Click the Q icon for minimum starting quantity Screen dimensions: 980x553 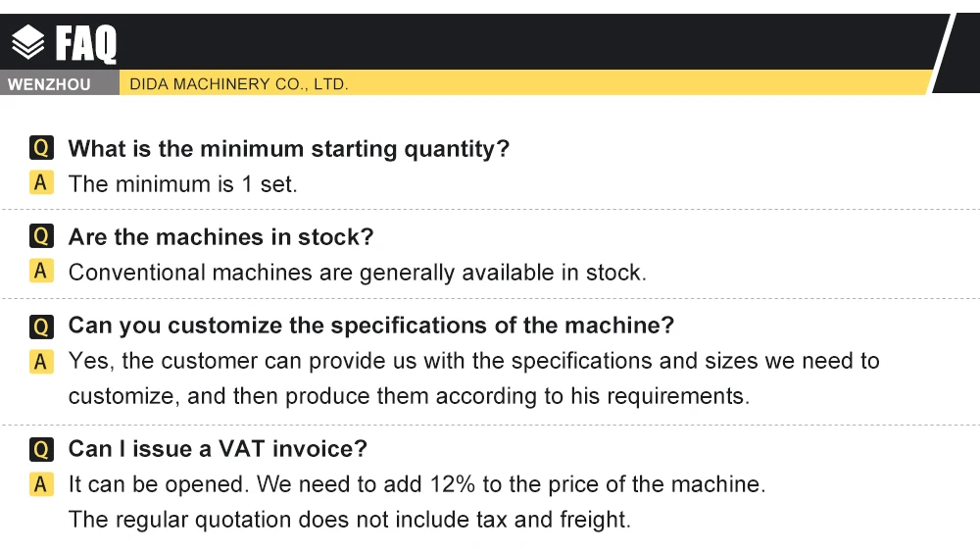click(41, 148)
